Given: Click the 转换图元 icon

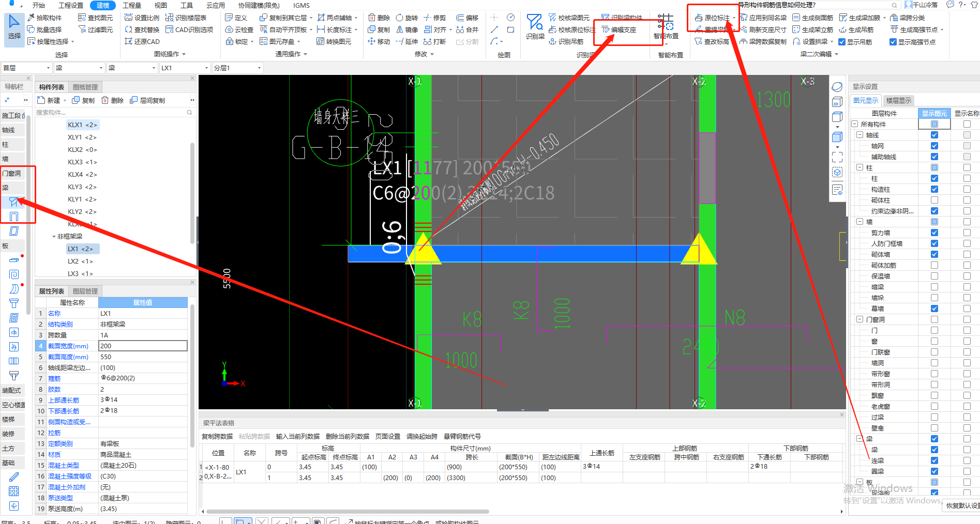Looking at the screenshot, I should (320, 41).
